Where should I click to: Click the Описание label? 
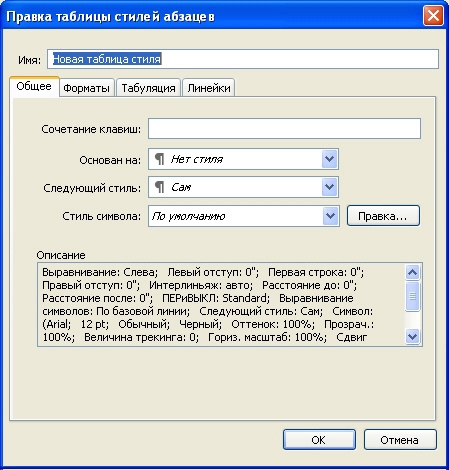(x=61, y=255)
